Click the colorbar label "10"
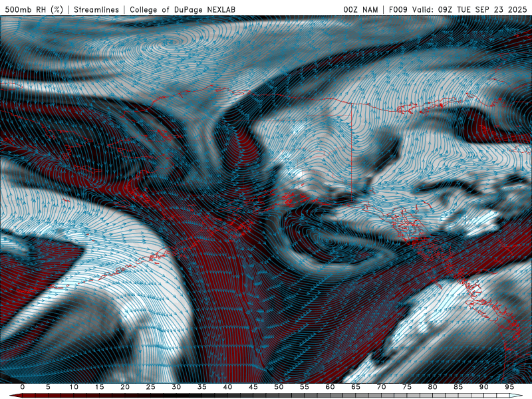 tap(74, 387)
